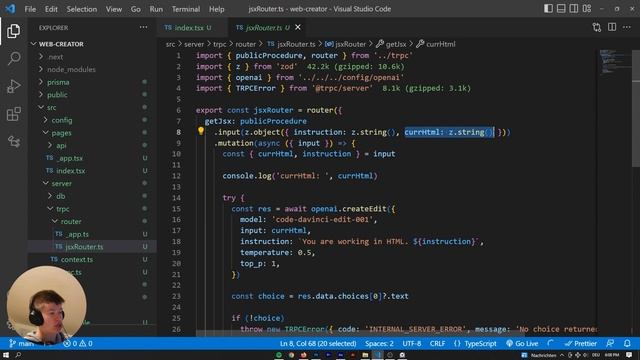Open the Extensions view
The image size is (640, 360).
tap(13, 114)
